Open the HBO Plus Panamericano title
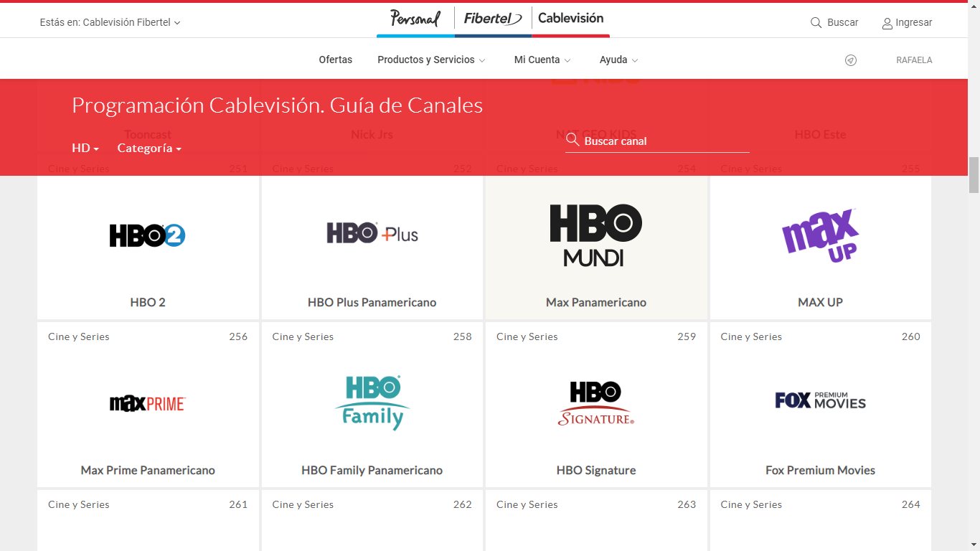This screenshot has height=551, width=980. click(372, 302)
